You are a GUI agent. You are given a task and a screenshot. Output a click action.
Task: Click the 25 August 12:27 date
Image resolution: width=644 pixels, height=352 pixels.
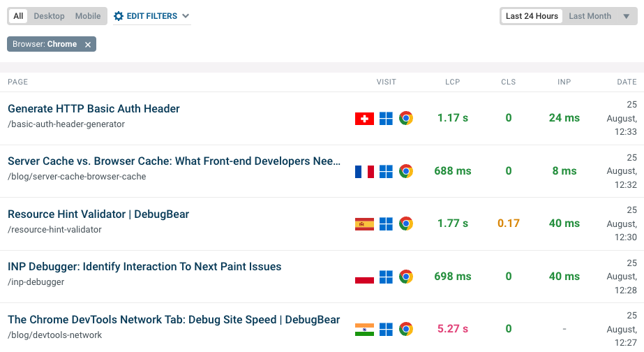(622, 329)
